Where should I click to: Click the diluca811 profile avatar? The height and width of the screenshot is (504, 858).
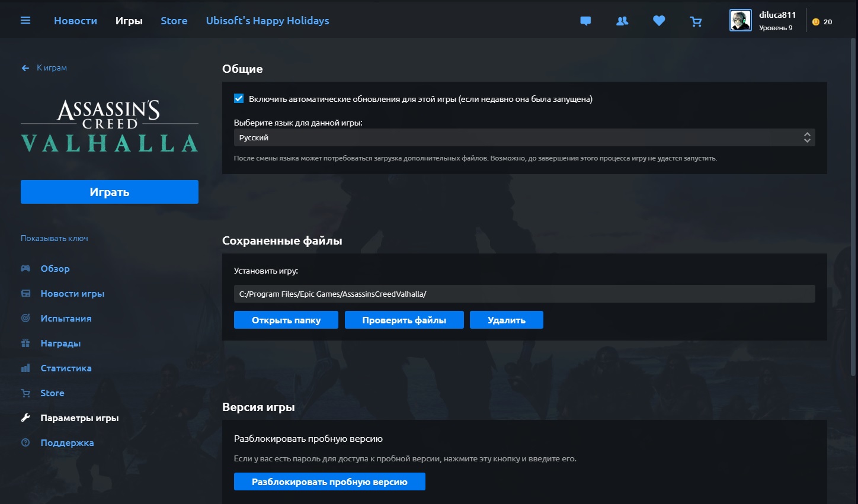click(x=740, y=20)
